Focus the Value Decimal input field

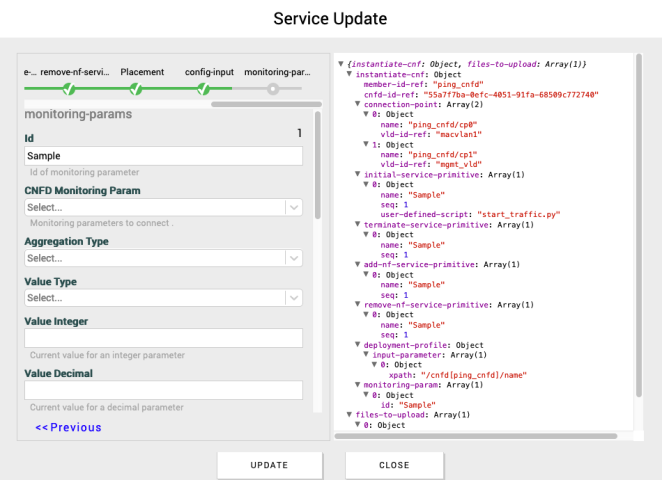163,390
